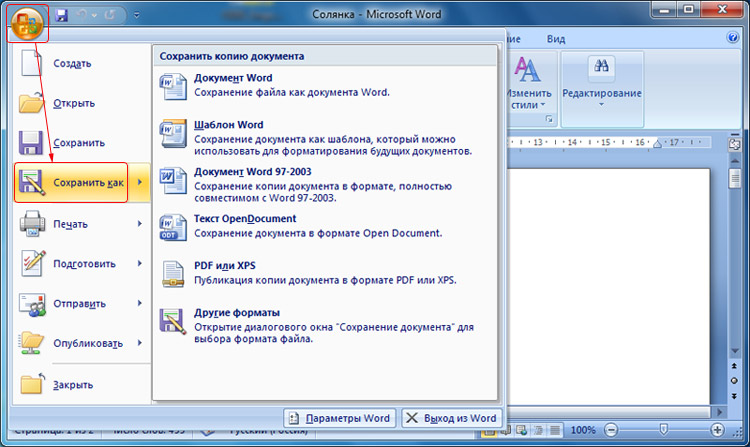The height and width of the screenshot is (447, 750).
Task: Click the Выход из Word button
Action: pyautogui.click(x=452, y=418)
